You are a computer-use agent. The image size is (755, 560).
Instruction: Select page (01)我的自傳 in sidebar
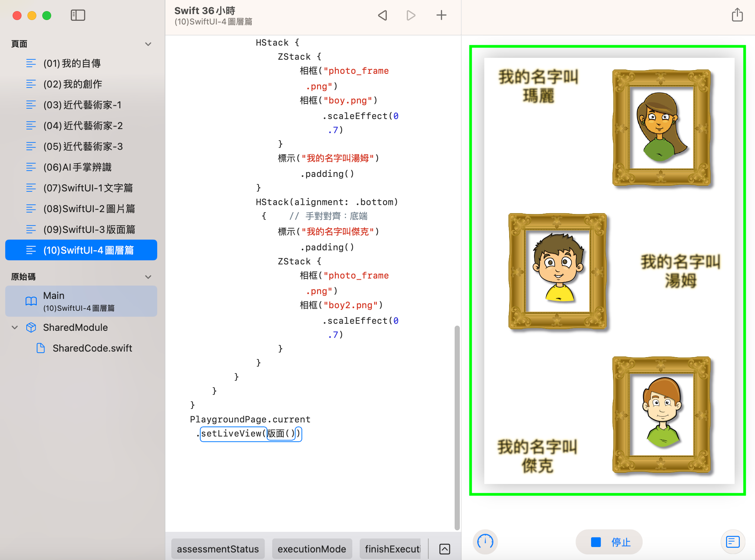coord(72,63)
